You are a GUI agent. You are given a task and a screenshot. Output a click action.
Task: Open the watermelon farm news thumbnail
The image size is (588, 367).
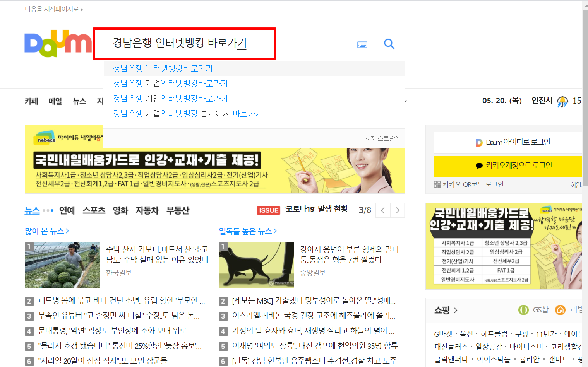point(62,265)
